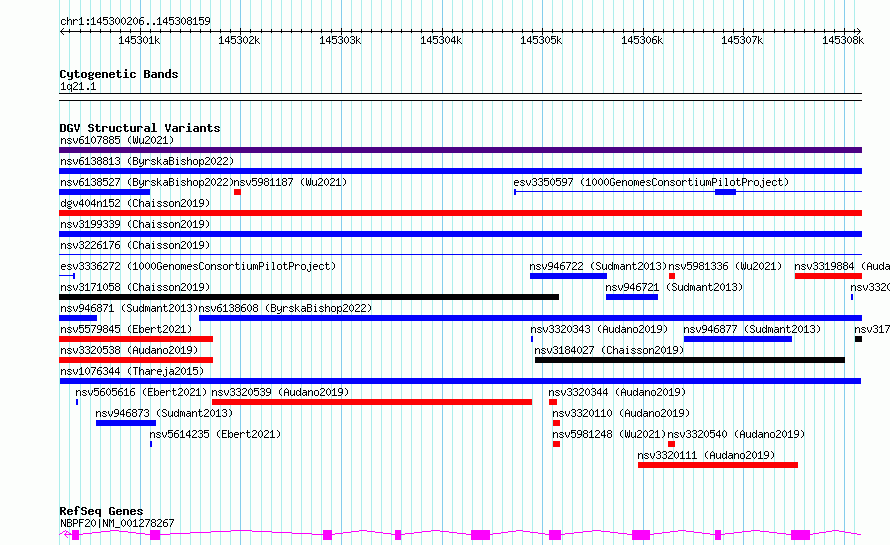Screen dimensions: 890x545
Task: Click the left arrow end of the ruler
Action: (62, 32)
